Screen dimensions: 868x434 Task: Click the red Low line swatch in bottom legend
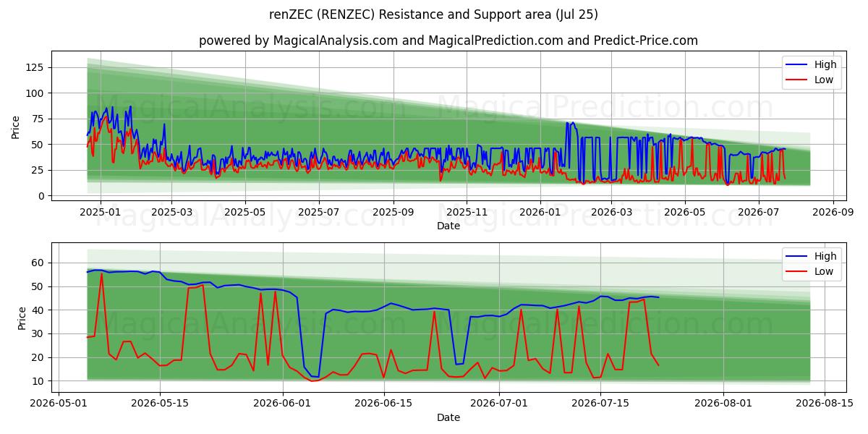point(796,272)
